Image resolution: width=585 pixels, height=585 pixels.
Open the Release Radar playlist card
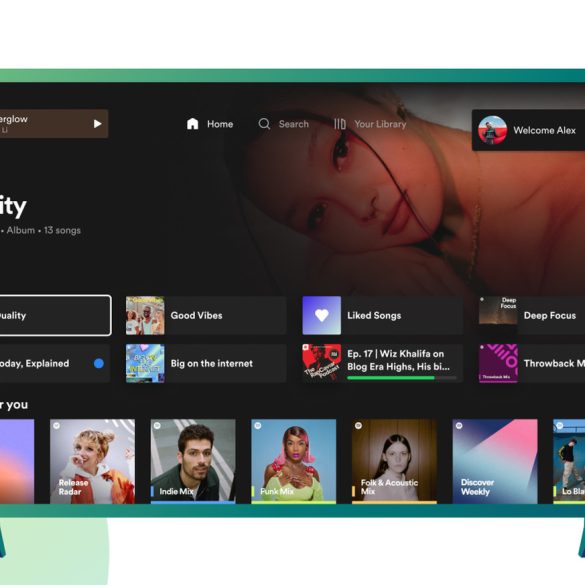[x=93, y=462]
